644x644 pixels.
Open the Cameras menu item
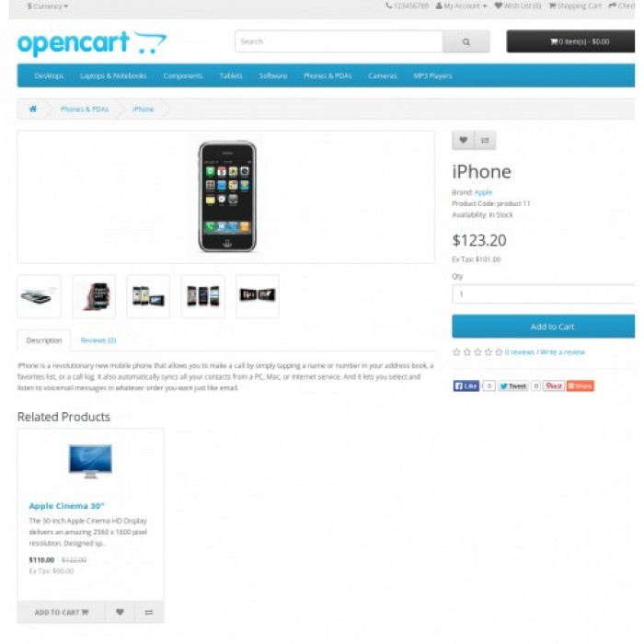[x=383, y=76]
